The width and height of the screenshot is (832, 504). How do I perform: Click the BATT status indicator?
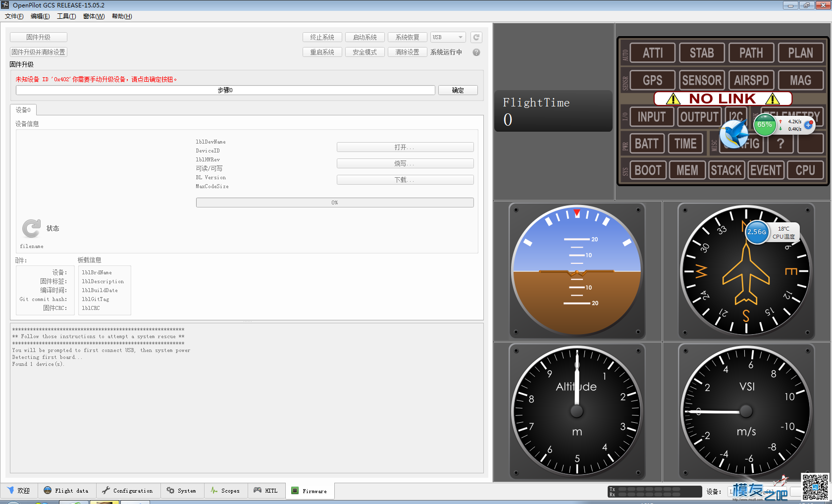click(647, 144)
